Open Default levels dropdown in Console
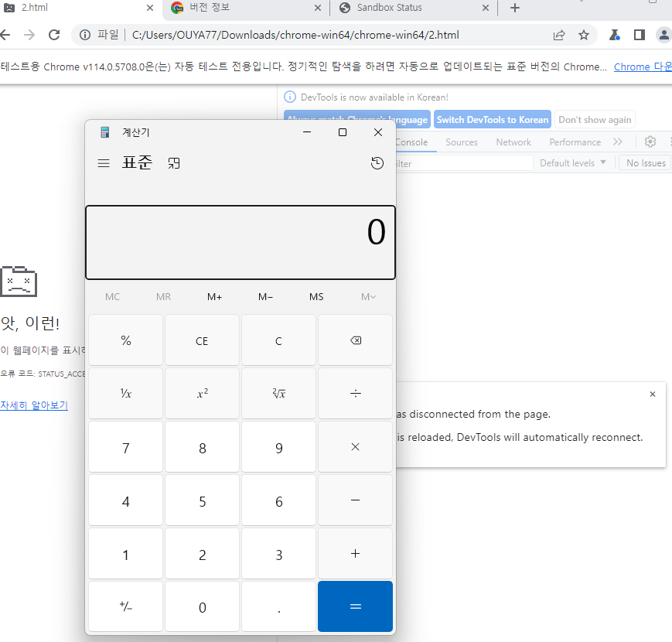Screen dimensions: 672x642 pos(573,163)
